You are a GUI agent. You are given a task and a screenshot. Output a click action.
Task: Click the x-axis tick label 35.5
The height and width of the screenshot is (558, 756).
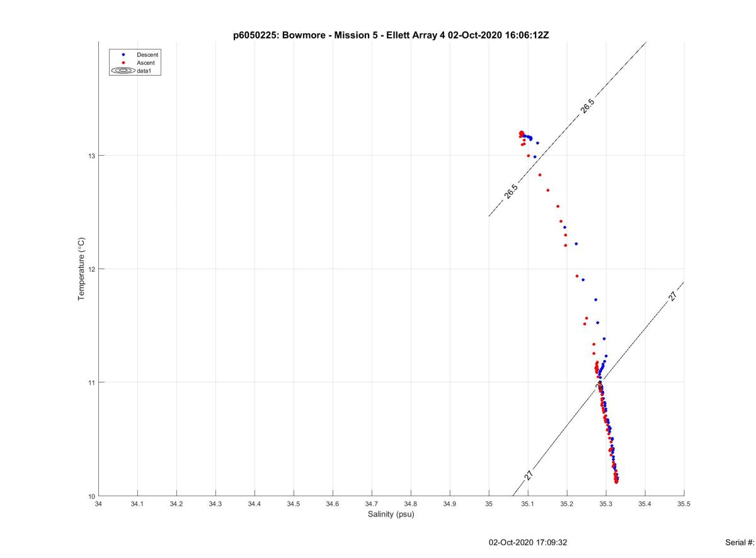pos(684,504)
